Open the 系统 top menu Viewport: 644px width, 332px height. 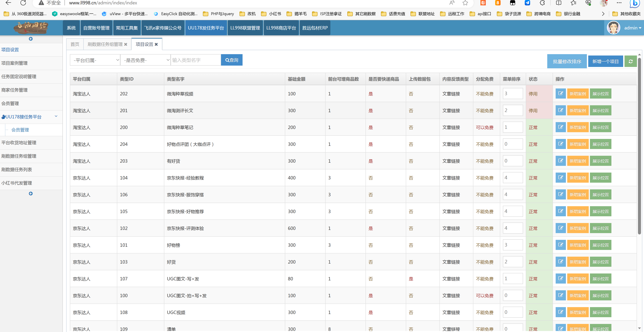[x=71, y=28]
